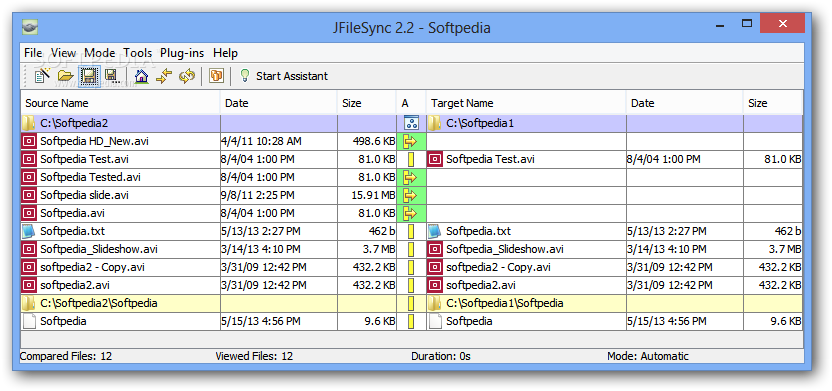Image resolution: width=832 pixels, height=391 pixels.
Task: Select target file softpedia2.avi
Action: pos(481,285)
